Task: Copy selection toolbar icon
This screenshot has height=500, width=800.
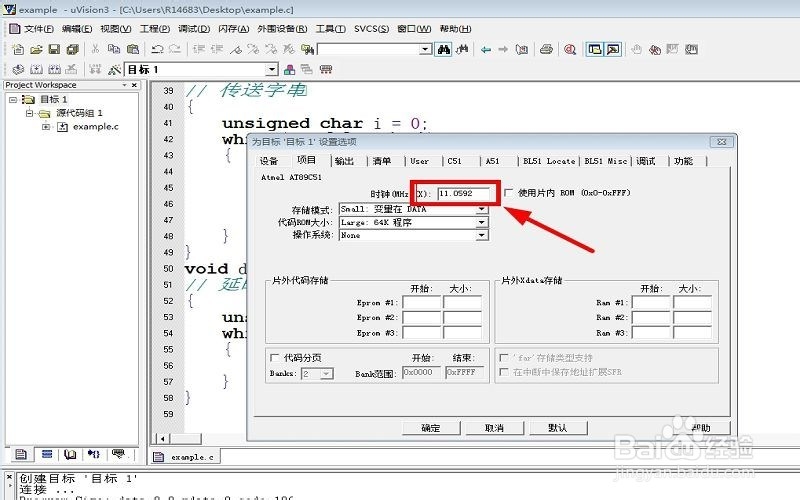Action: tap(114, 49)
